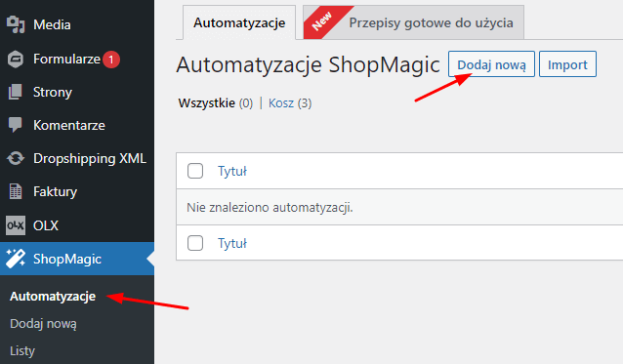This screenshot has width=623, height=364.
Task: Click the ShopMagic magic wand icon
Action: [16, 259]
